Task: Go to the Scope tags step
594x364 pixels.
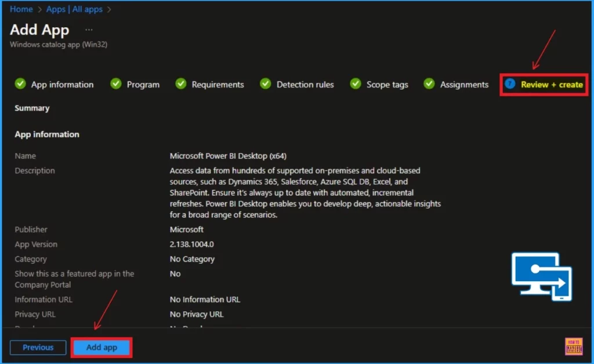Action: tap(387, 85)
